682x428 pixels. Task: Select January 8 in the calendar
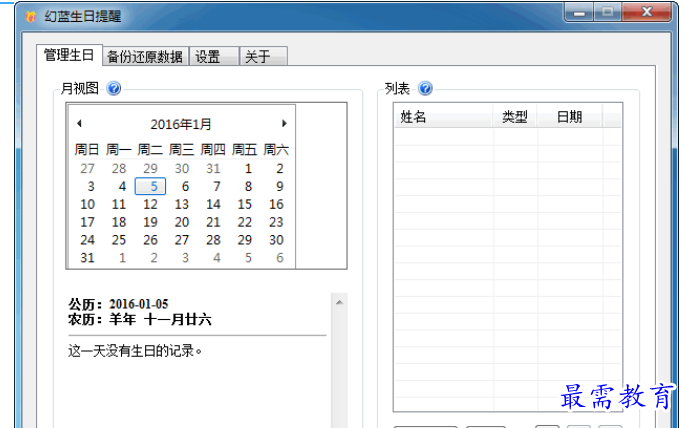tap(248, 186)
